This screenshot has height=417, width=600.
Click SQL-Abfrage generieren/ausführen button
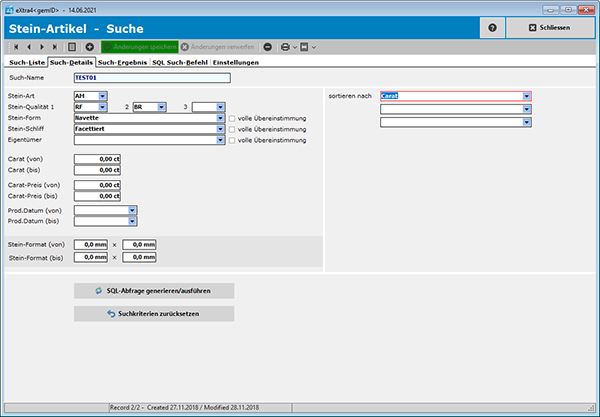[154, 290]
